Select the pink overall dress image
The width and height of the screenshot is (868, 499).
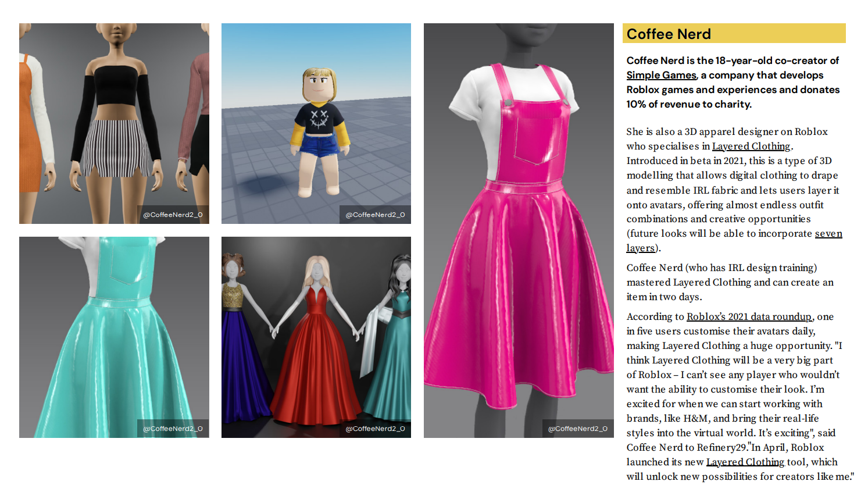[519, 230]
